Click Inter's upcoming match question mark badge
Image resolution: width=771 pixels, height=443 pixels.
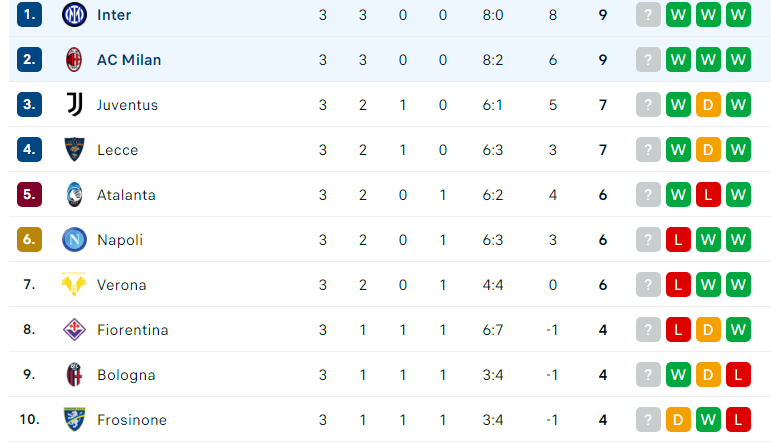tap(648, 15)
